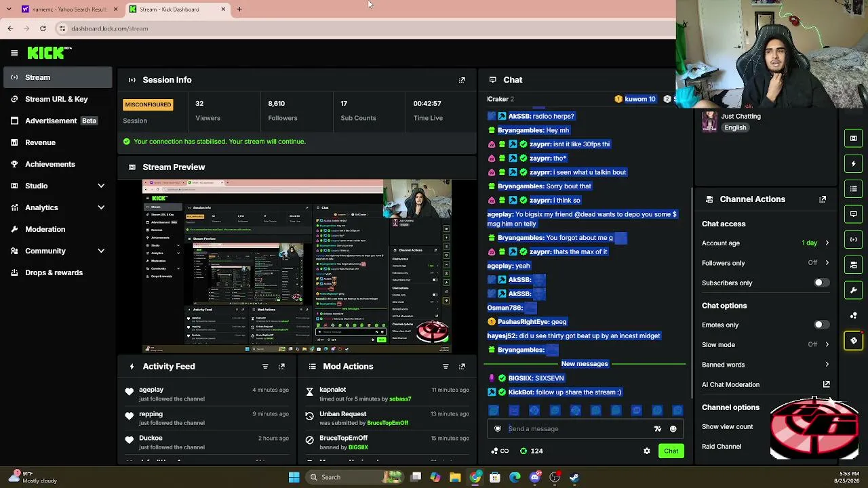Open Stream URL & Key page
Screen dimensions: 868x488
[x=58, y=99]
